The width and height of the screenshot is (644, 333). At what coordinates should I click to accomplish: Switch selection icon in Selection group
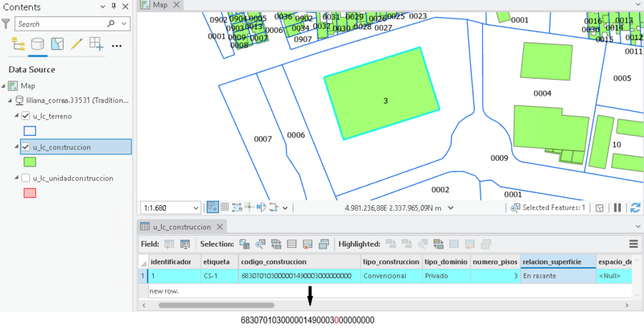point(276,244)
